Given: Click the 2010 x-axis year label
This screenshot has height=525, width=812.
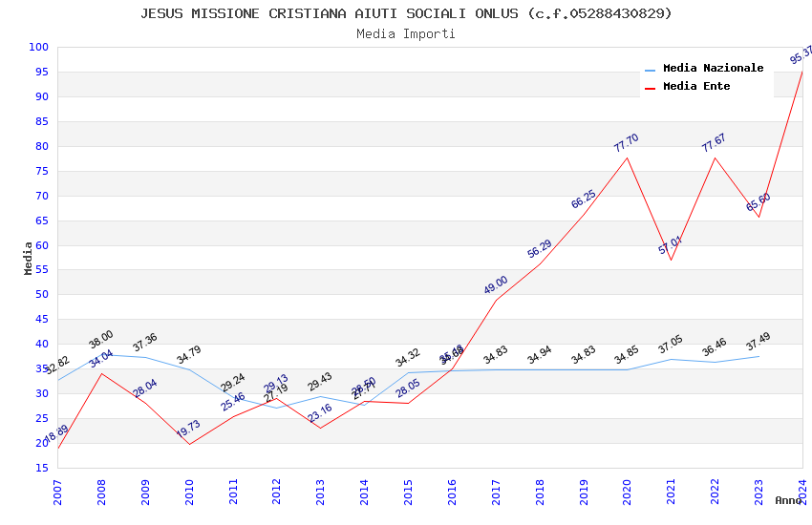Looking at the screenshot, I should pos(189,492).
